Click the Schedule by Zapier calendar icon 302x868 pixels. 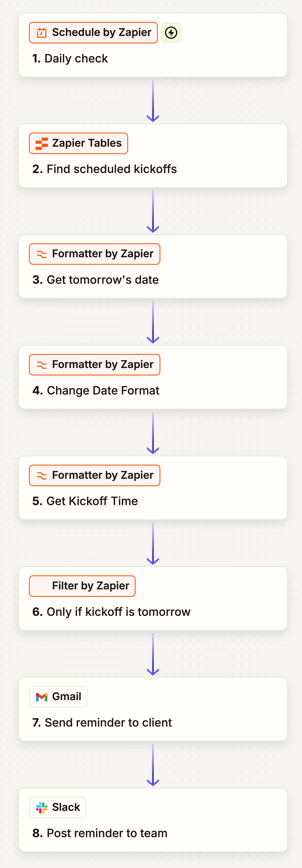click(x=41, y=33)
